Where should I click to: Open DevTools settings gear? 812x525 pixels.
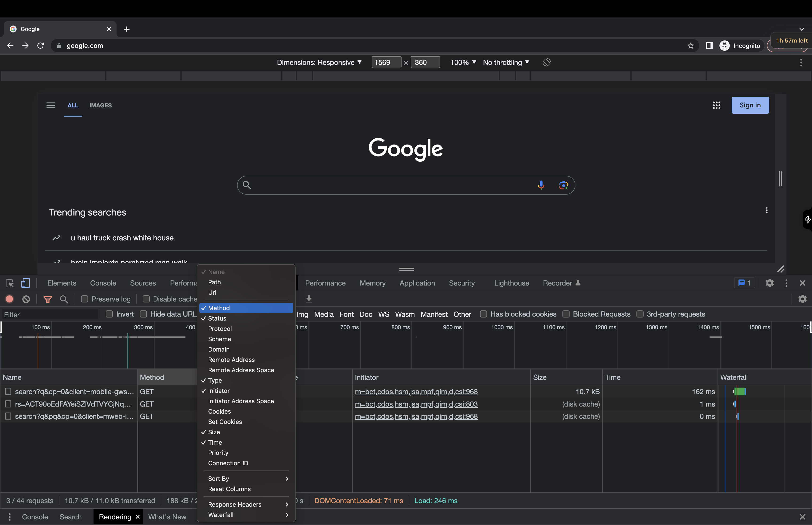pos(769,283)
